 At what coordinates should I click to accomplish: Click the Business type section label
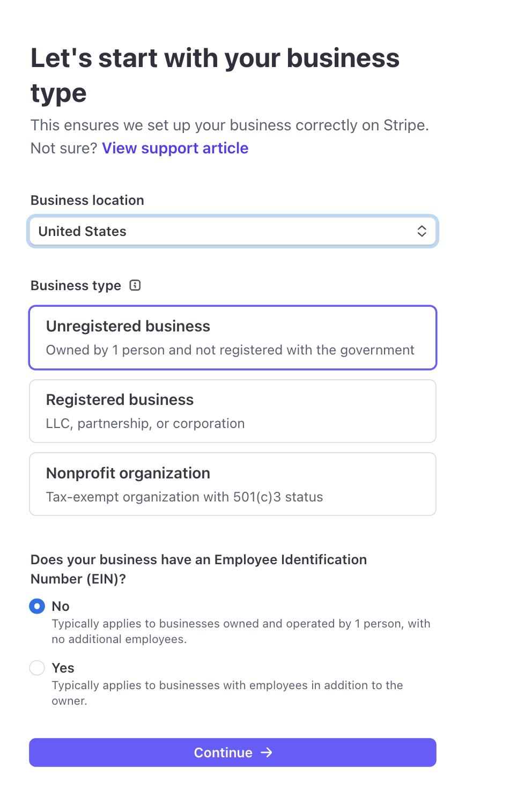tap(76, 285)
